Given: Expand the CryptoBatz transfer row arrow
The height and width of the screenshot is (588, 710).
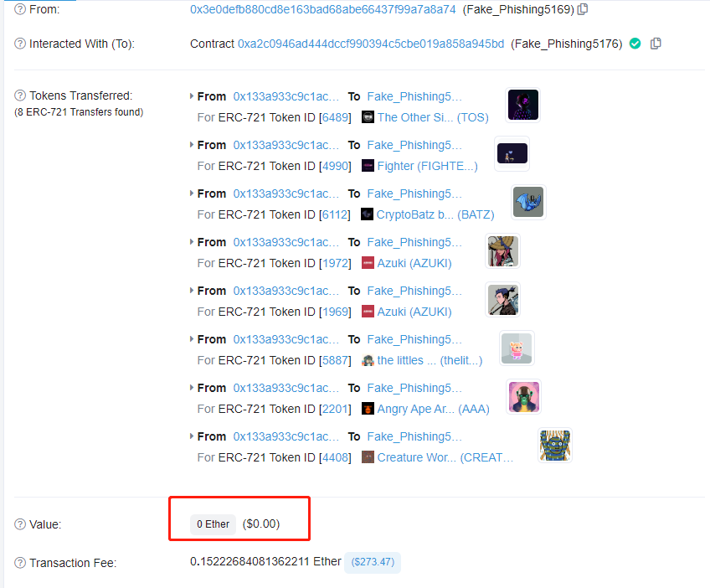Looking at the screenshot, I should click(x=192, y=193).
